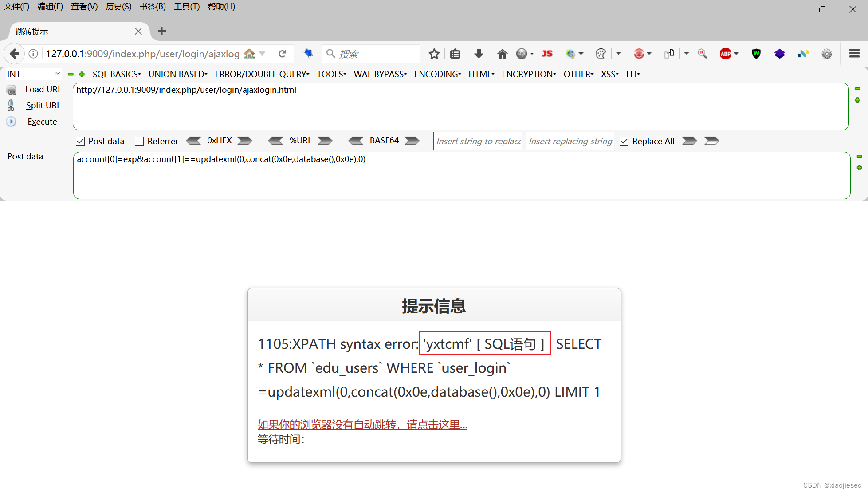Viewport: 868px width, 493px height.
Task: Click the Wappalyzer shield icon
Action: point(756,54)
